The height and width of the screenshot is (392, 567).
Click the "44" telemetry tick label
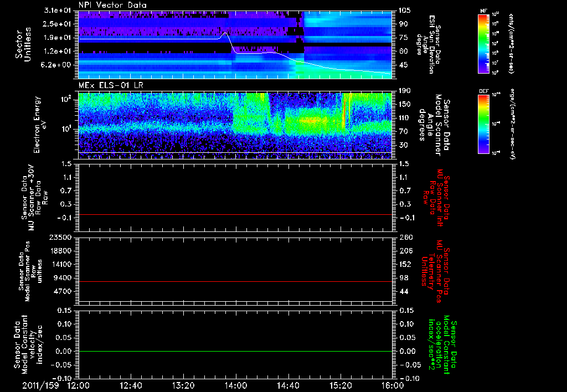tap(403, 291)
